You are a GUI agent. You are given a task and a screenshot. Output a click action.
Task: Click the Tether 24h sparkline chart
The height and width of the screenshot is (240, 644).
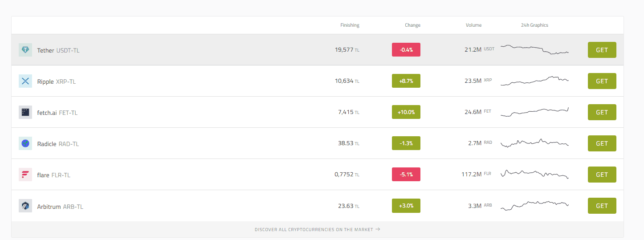(x=534, y=49)
